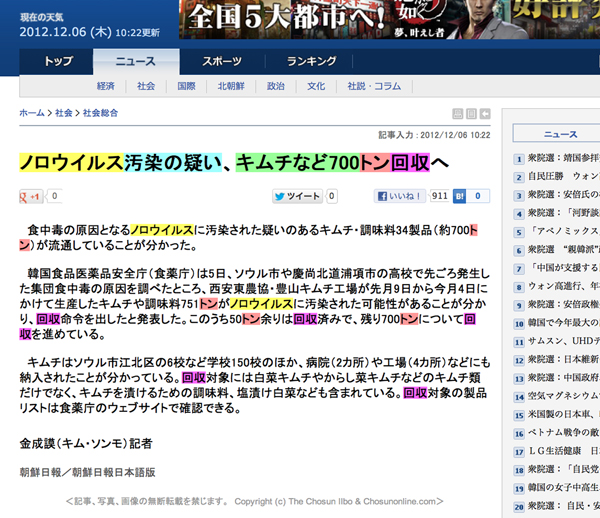Screen dimensions: 600x518
Task: Open the トップ main navigation tab
Action: point(58,62)
